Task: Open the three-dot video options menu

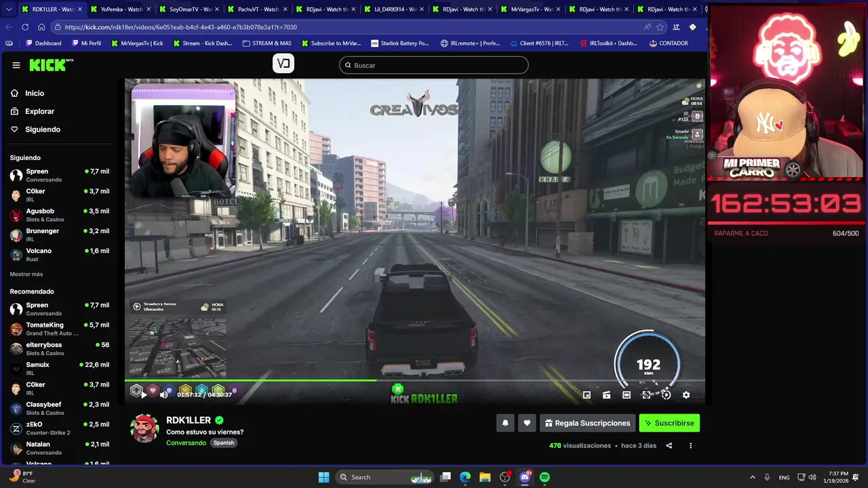Action: 690,445
